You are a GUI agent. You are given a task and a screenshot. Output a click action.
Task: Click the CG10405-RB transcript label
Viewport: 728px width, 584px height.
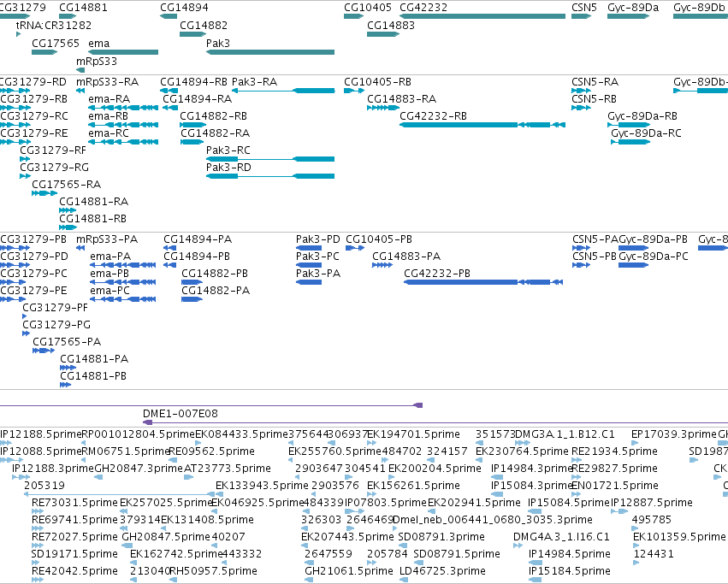tap(377, 82)
